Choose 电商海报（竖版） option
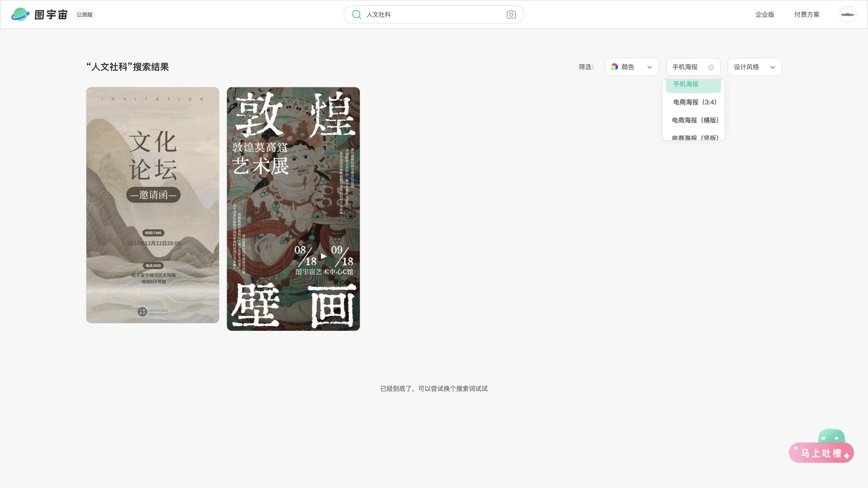The image size is (868, 488). click(x=693, y=136)
